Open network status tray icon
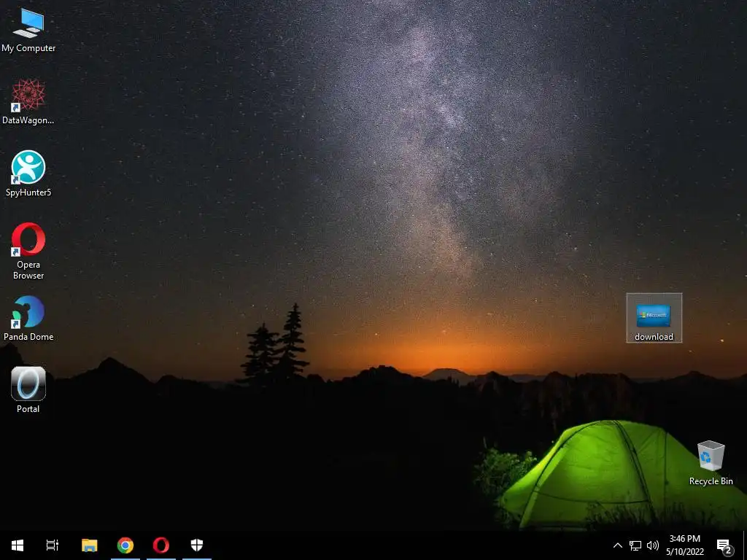The width and height of the screenshot is (747, 560). point(635,545)
